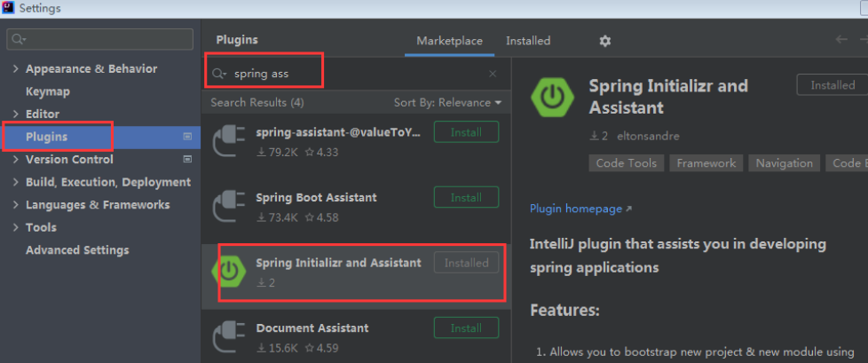This screenshot has height=363, width=868.
Task: Click the project-level icon next to Plugins
Action: 187,137
